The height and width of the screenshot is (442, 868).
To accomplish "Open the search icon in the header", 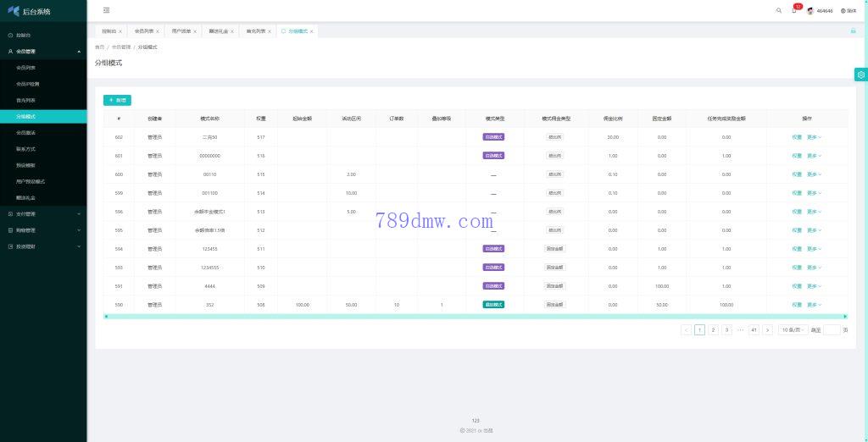I will tap(779, 10).
